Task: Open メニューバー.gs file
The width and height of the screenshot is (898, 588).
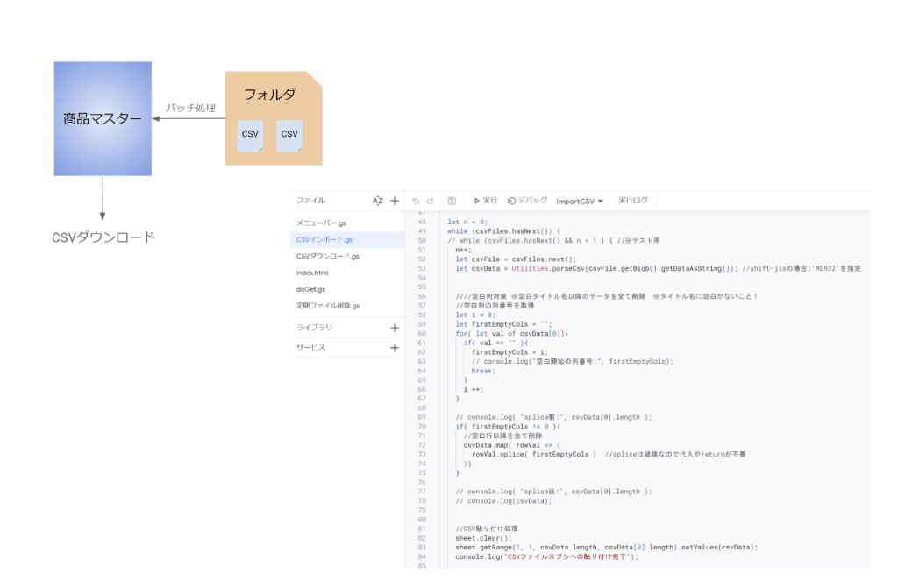Action: (321, 223)
